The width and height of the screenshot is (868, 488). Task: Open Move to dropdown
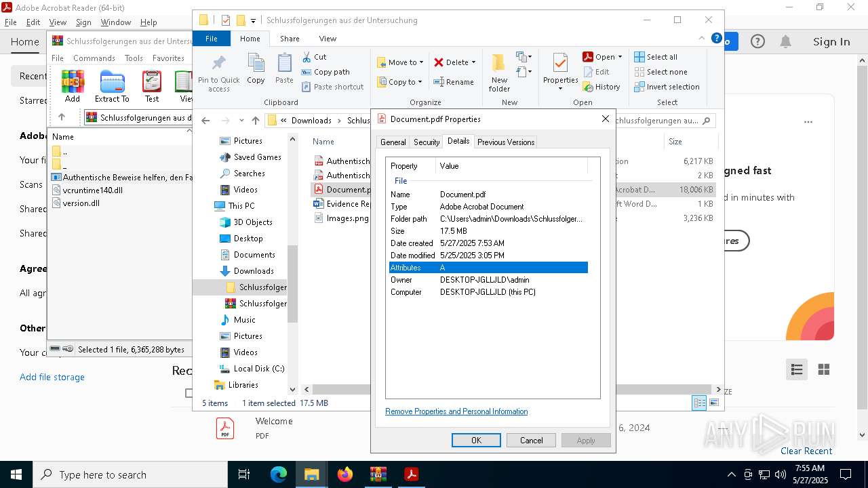[400, 62]
